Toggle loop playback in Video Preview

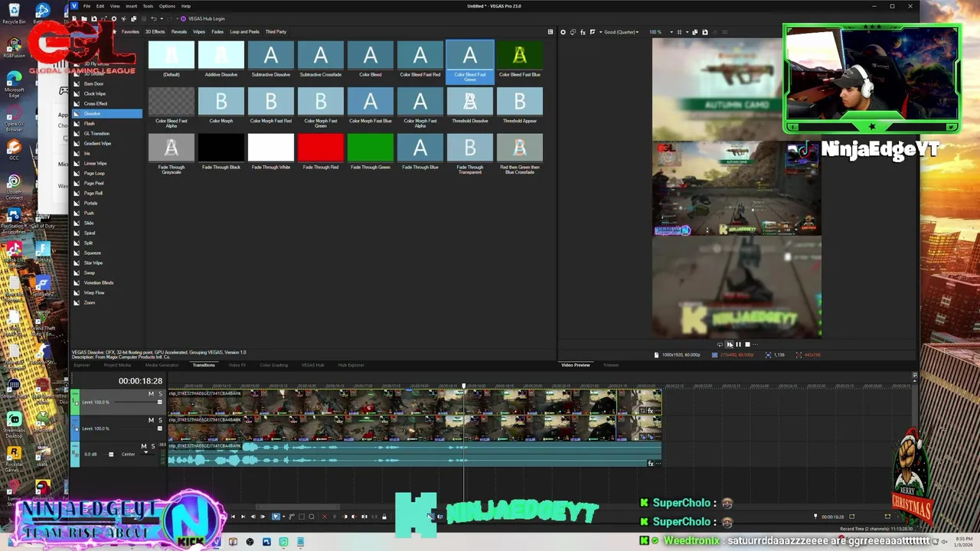click(x=720, y=344)
